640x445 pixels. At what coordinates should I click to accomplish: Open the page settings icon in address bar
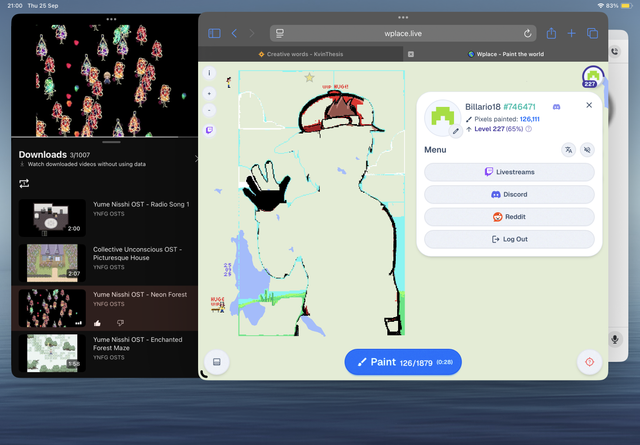(280, 33)
